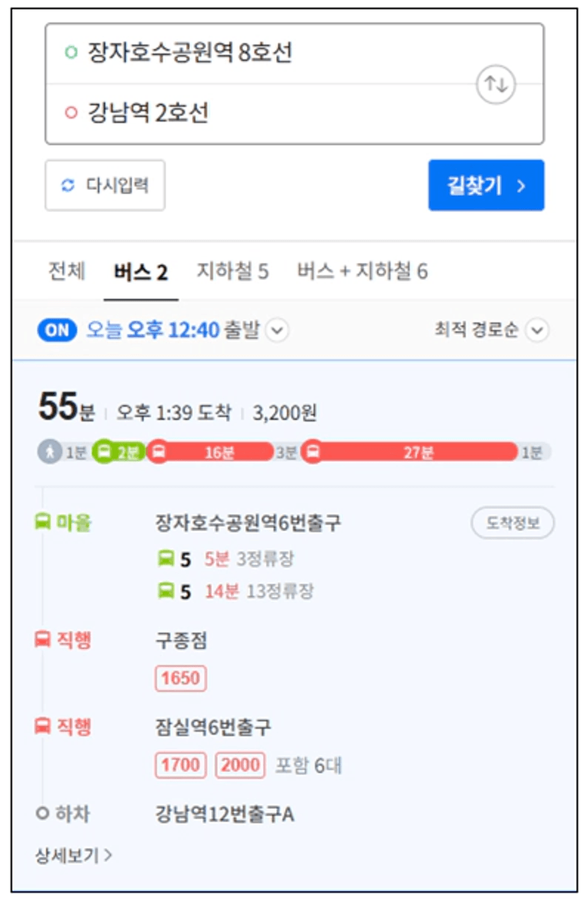Click the gray walking icon on route bar
Viewport: 588px width, 903px height.
click(50, 451)
